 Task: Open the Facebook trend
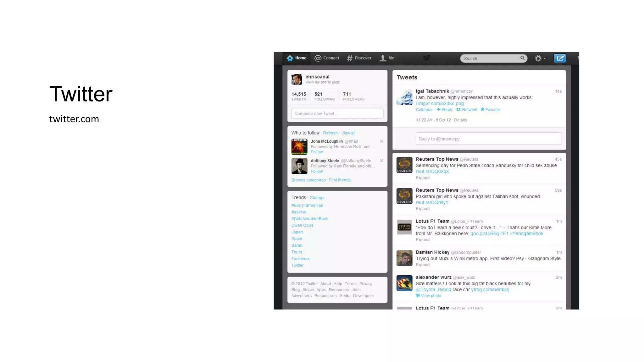tap(300, 259)
